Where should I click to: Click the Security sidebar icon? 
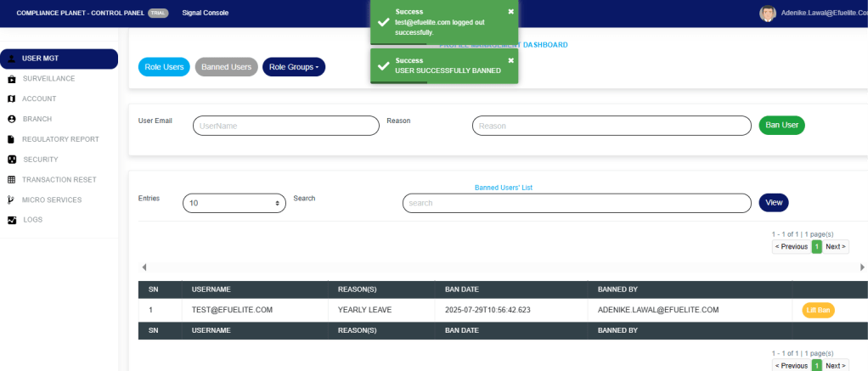(12, 160)
